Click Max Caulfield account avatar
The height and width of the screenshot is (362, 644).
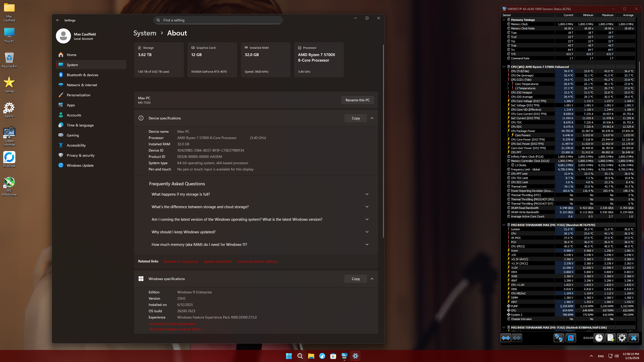[x=63, y=36]
